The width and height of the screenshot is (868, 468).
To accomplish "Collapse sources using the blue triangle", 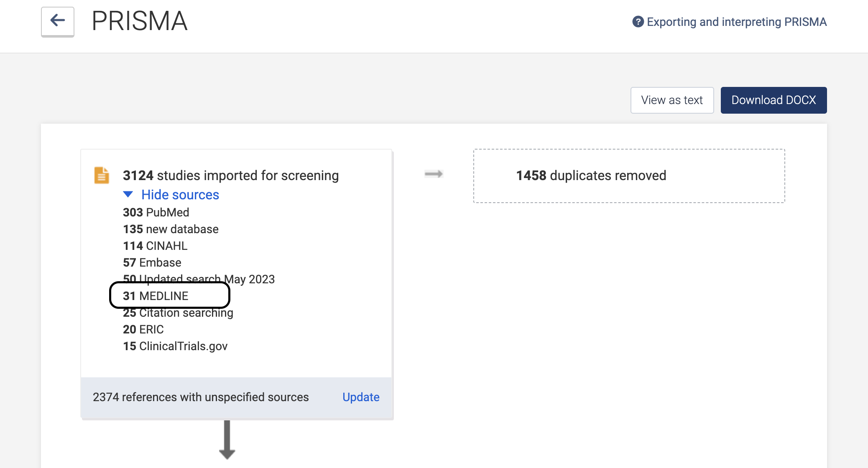I will click(128, 194).
